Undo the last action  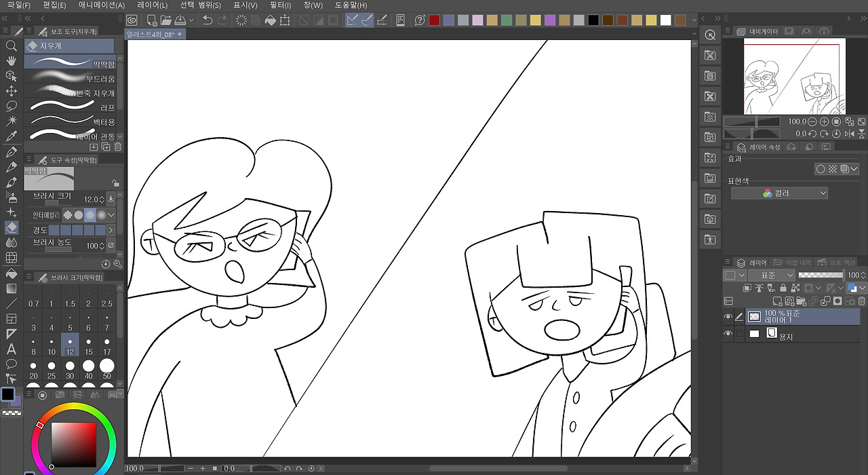click(208, 20)
